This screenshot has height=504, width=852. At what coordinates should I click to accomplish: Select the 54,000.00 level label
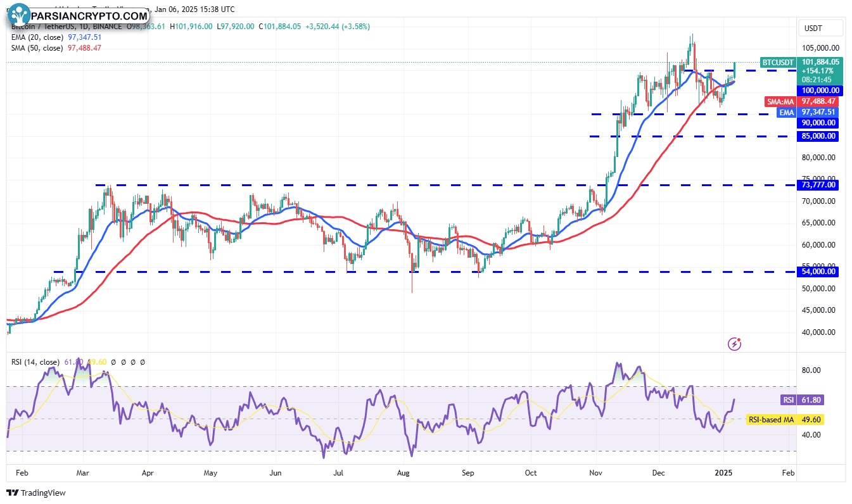[818, 272]
